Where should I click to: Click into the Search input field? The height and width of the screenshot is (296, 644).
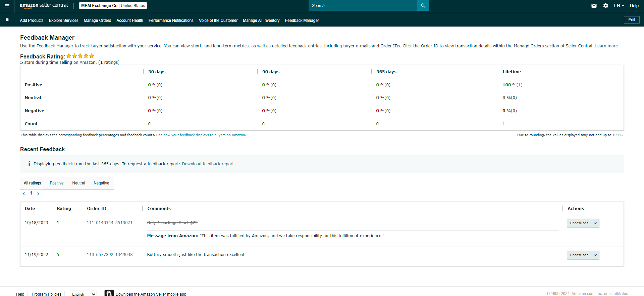click(363, 6)
